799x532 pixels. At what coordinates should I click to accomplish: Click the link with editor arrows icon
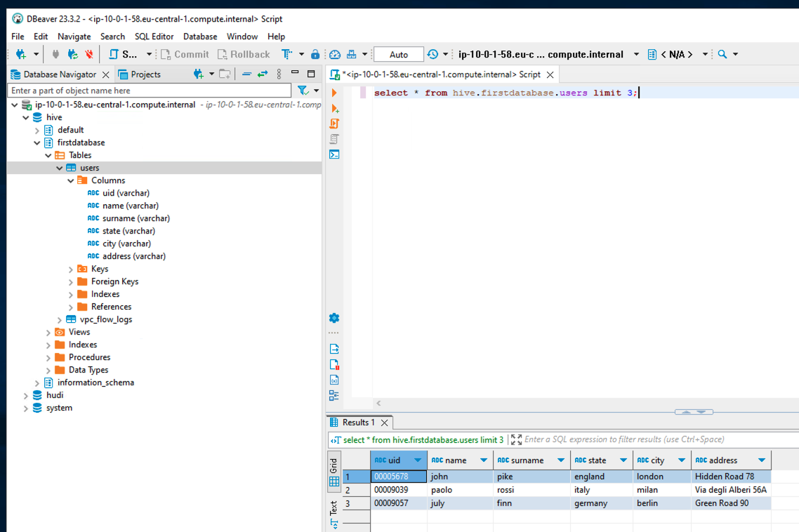263,74
